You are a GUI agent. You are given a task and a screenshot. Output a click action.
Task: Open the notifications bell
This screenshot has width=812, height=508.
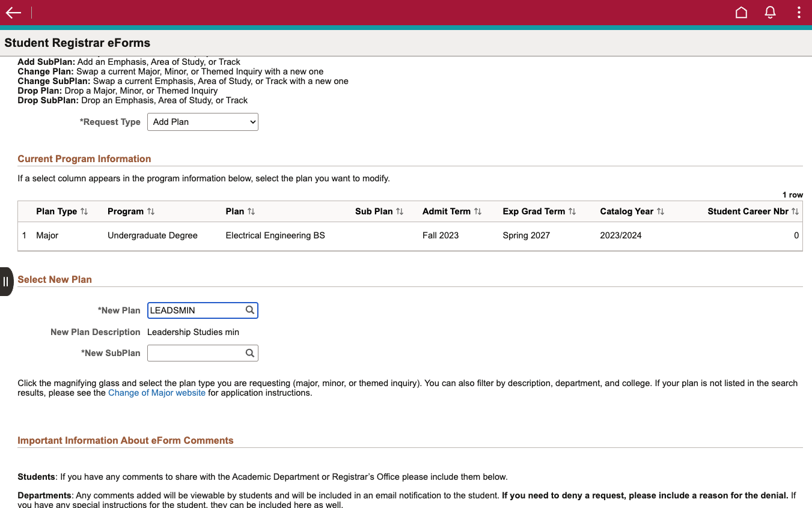click(x=770, y=13)
